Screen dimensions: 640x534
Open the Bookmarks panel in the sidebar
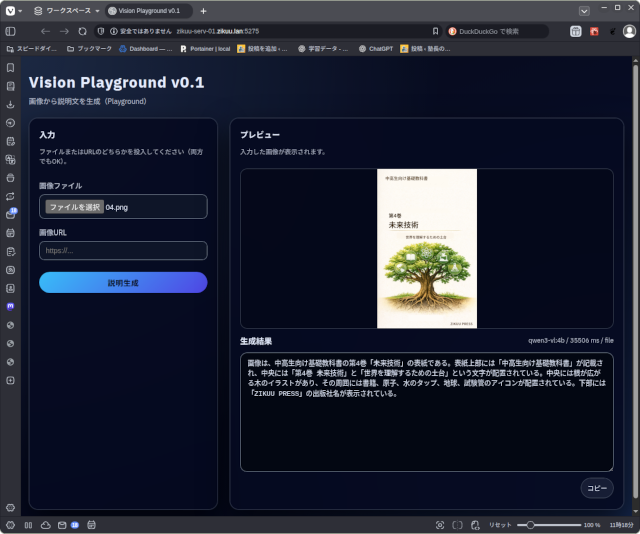click(x=10, y=68)
